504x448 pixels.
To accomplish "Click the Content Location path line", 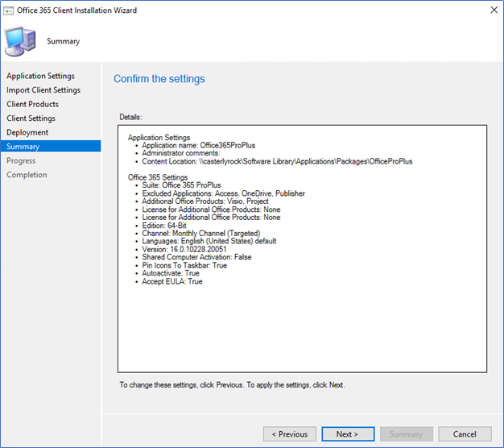I will [x=277, y=161].
